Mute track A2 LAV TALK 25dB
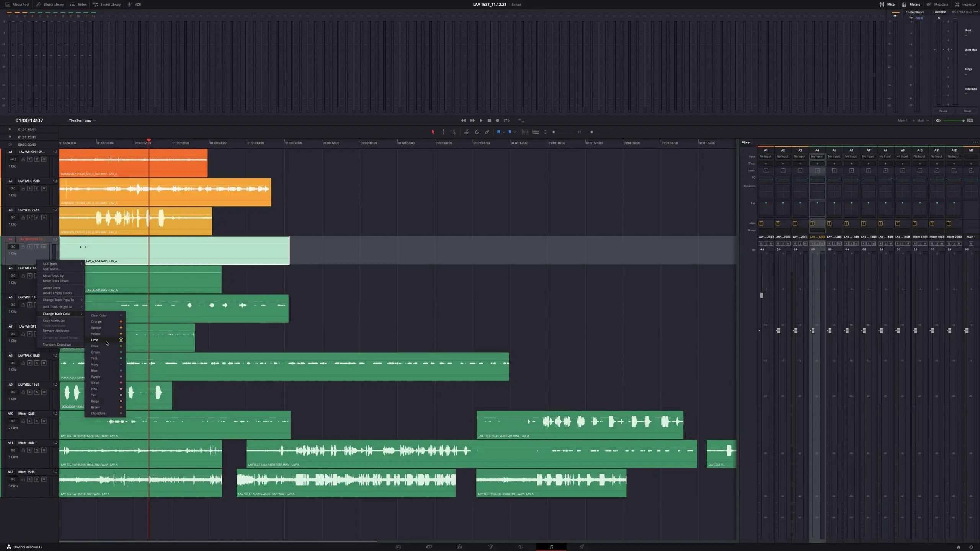980x551 pixels. coord(44,188)
